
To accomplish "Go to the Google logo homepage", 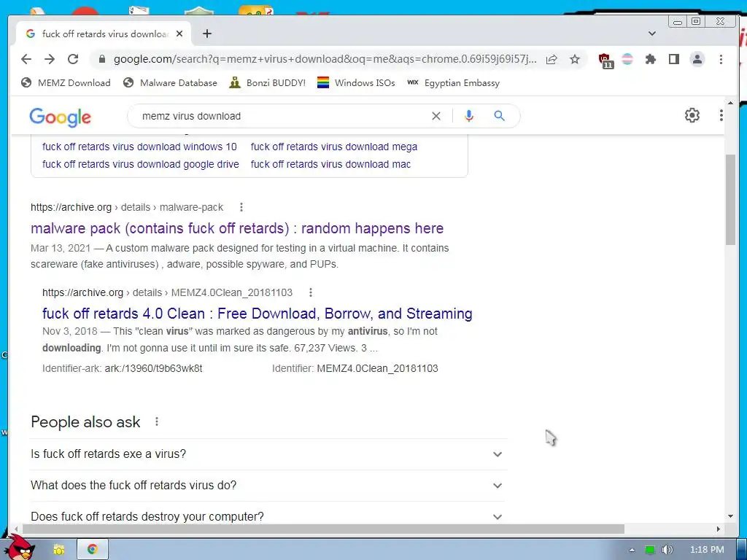I will coord(60,117).
